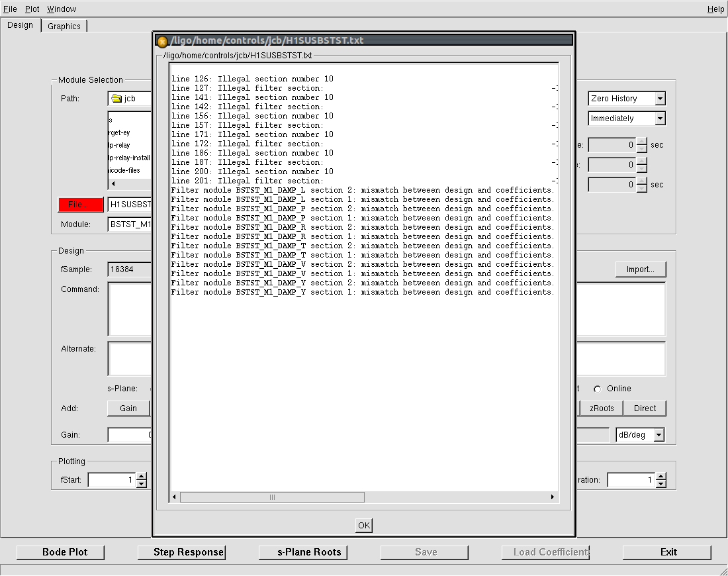Open the Path dropdown showing jcb
Screen dimensions: 728x576
[130, 99]
